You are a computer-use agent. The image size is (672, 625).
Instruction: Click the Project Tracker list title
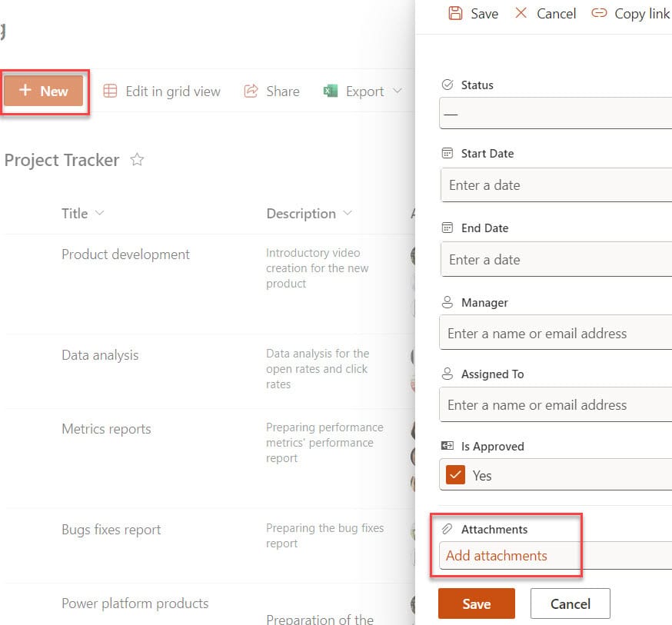[x=62, y=160]
